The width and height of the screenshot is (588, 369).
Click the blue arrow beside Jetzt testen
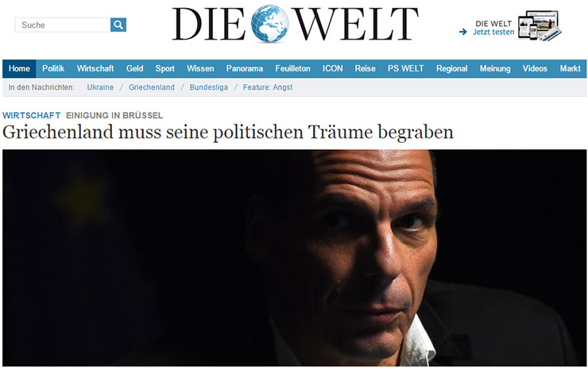coord(463,33)
